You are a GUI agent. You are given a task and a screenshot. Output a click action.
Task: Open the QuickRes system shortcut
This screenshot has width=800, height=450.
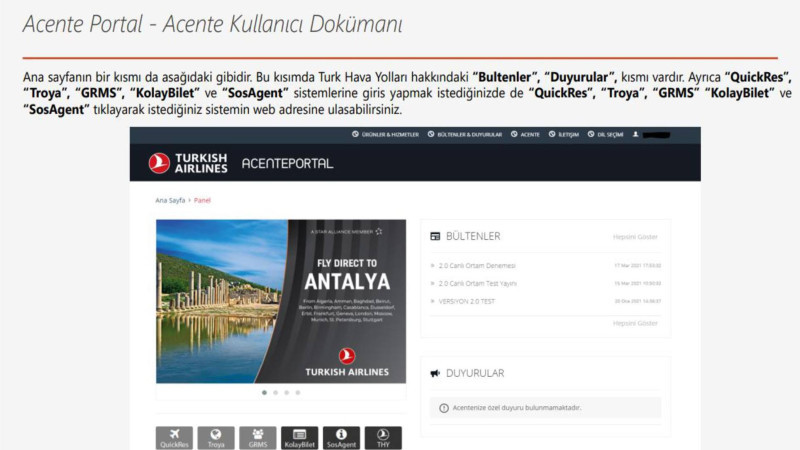174,438
